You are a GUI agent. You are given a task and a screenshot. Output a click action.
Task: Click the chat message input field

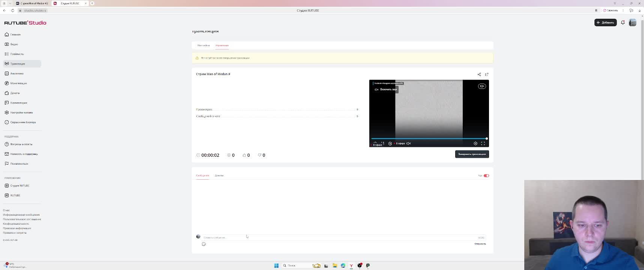point(344,237)
